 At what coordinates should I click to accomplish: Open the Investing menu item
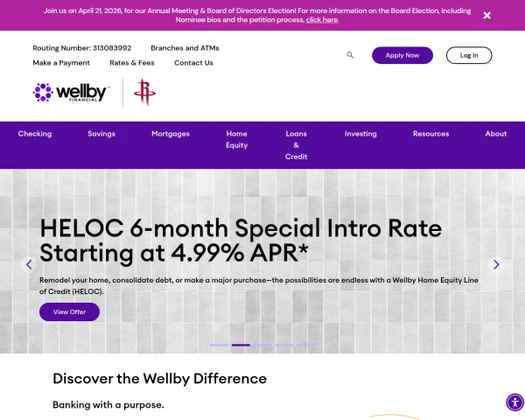(x=360, y=134)
